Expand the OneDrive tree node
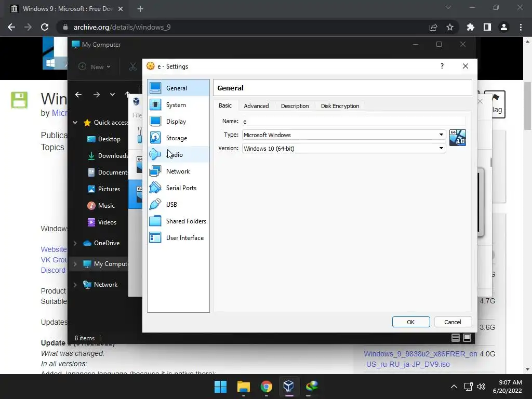The height and width of the screenshot is (399, 532). coord(75,243)
